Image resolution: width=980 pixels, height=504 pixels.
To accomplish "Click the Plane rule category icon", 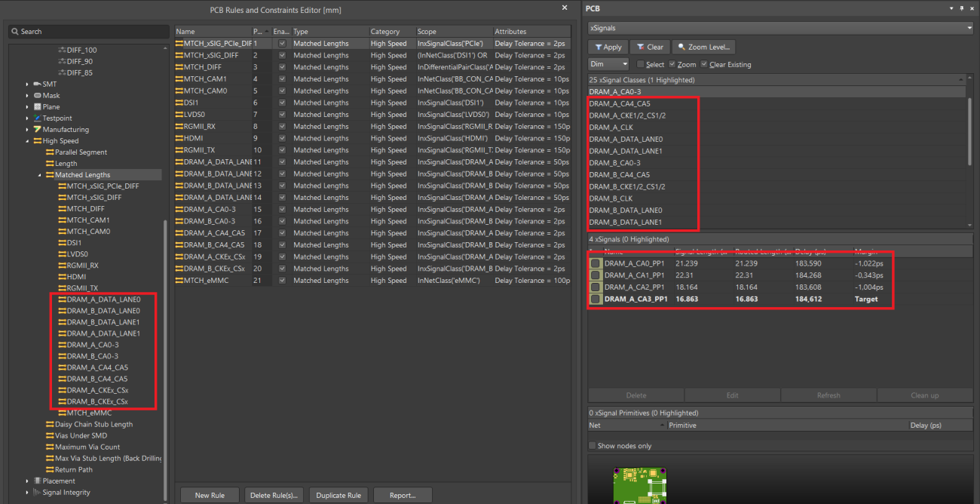I will [37, 107].
